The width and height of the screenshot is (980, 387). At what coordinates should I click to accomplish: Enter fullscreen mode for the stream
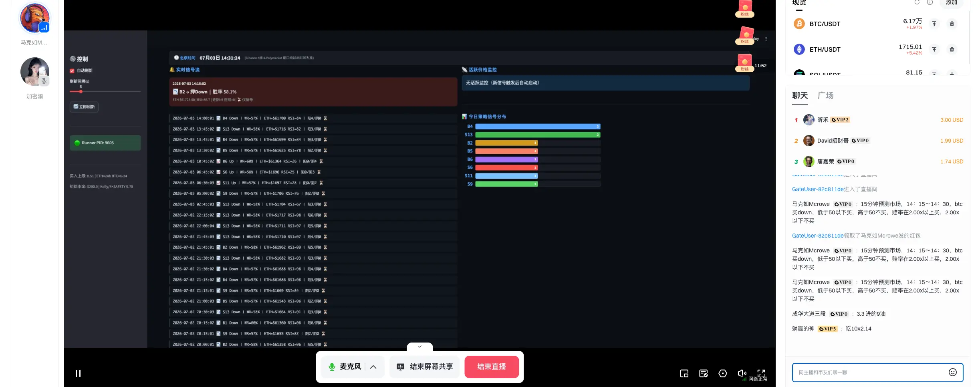761,372
